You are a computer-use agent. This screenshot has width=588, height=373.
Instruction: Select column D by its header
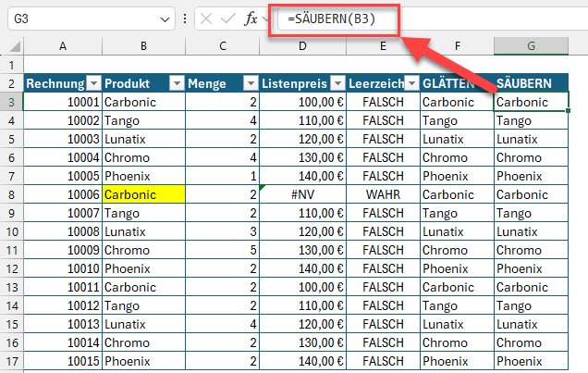pyautogui.click(x=301, y=46)
